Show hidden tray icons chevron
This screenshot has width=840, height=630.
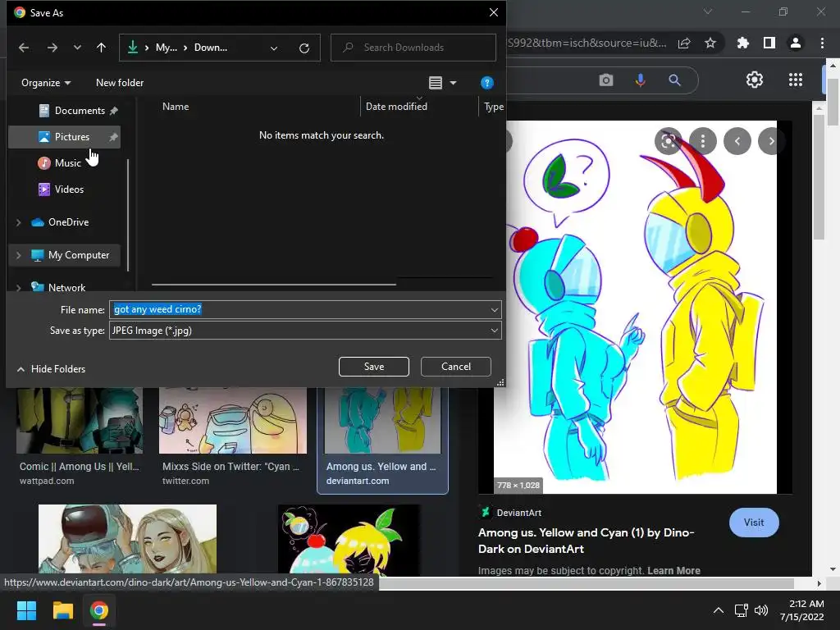[719, 610]
